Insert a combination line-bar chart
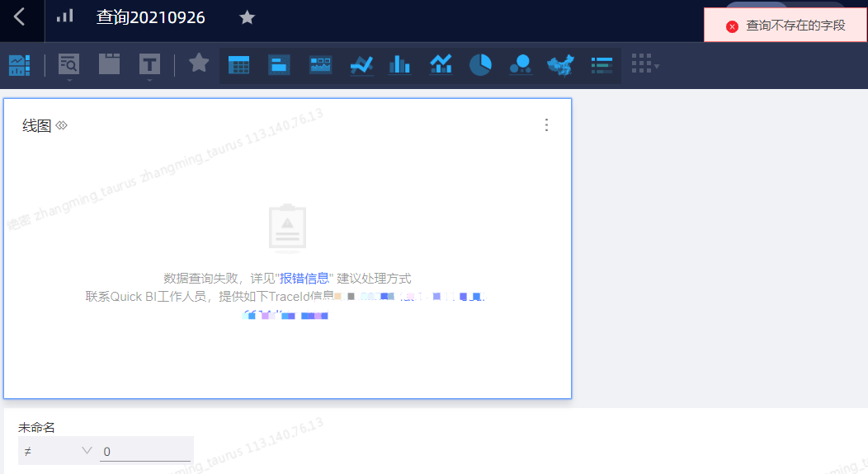 [441, 65]
